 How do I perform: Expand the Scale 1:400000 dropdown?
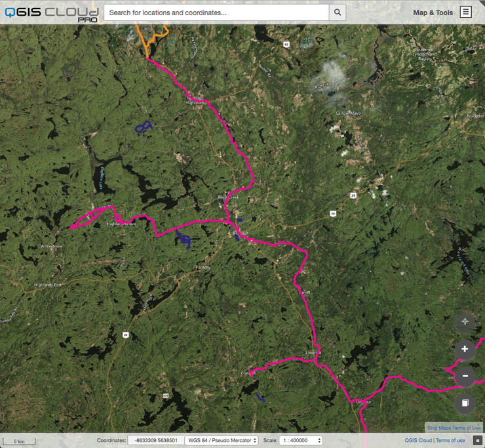301,441
